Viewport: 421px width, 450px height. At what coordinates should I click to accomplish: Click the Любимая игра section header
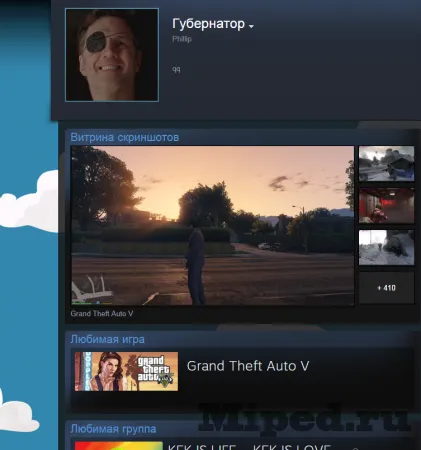pos(107,339)
